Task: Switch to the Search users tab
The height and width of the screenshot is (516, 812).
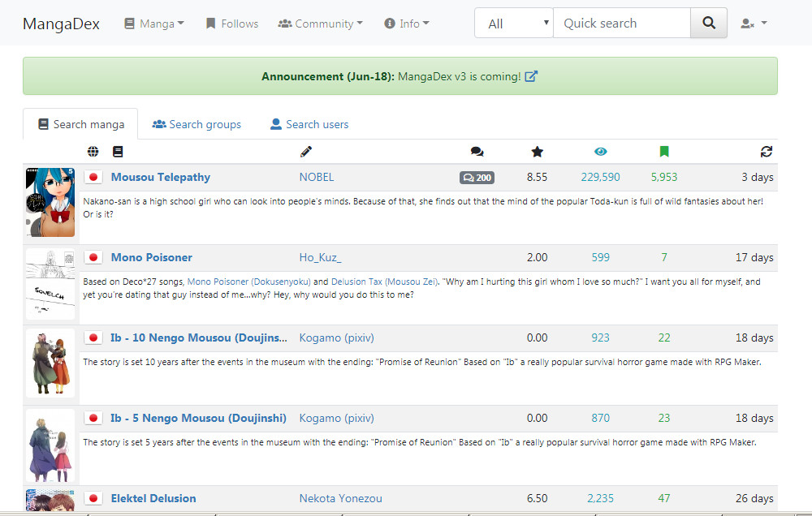Action: coord(309,124)
